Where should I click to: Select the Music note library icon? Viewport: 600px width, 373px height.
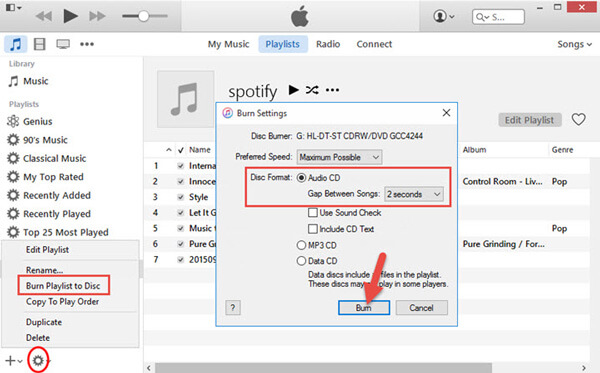(x=15, y=44)
